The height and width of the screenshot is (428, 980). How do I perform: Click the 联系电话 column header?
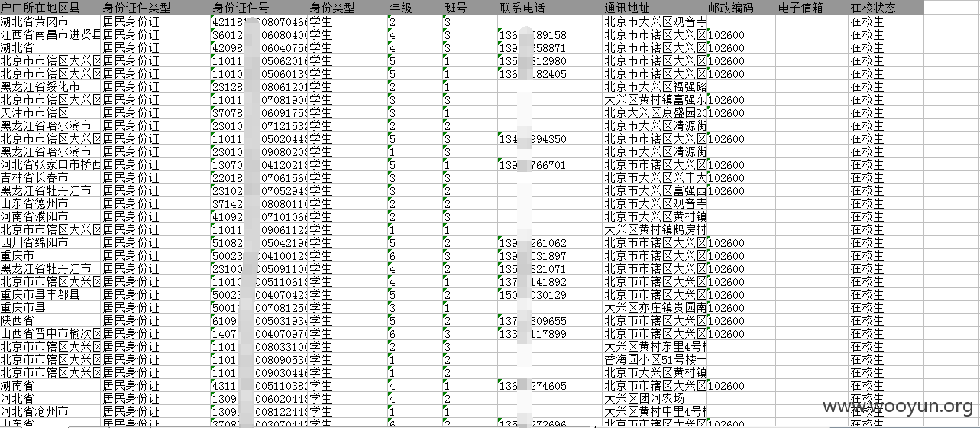[x=549, y=8]
